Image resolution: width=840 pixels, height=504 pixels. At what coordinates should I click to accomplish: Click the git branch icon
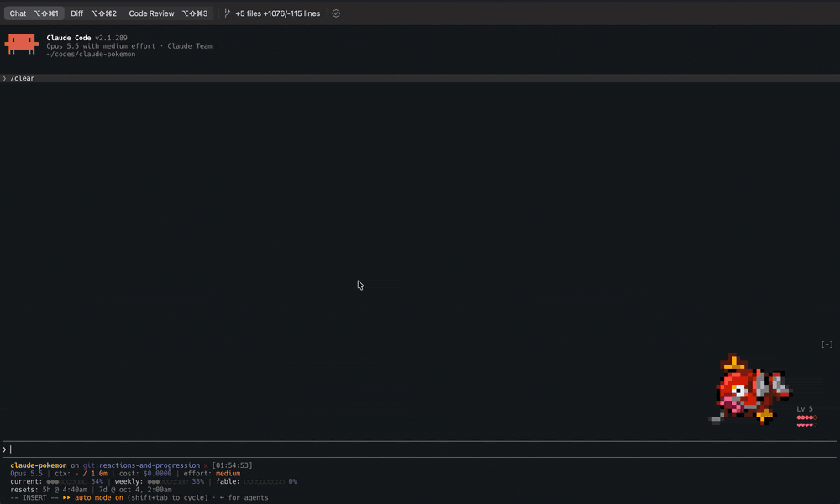pos(227,13)
